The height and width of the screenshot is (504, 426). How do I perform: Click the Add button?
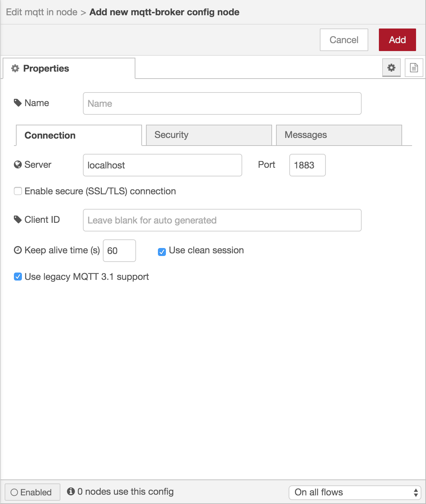(x=397, y=39)
